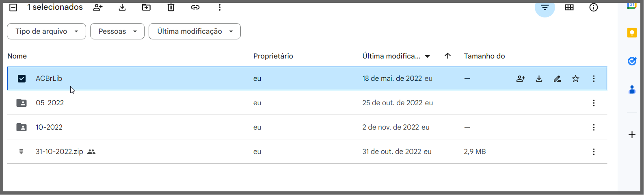644x195 pixels.
Task: Rename ACBrLib using the pencil icon
Action: [557, 79]
